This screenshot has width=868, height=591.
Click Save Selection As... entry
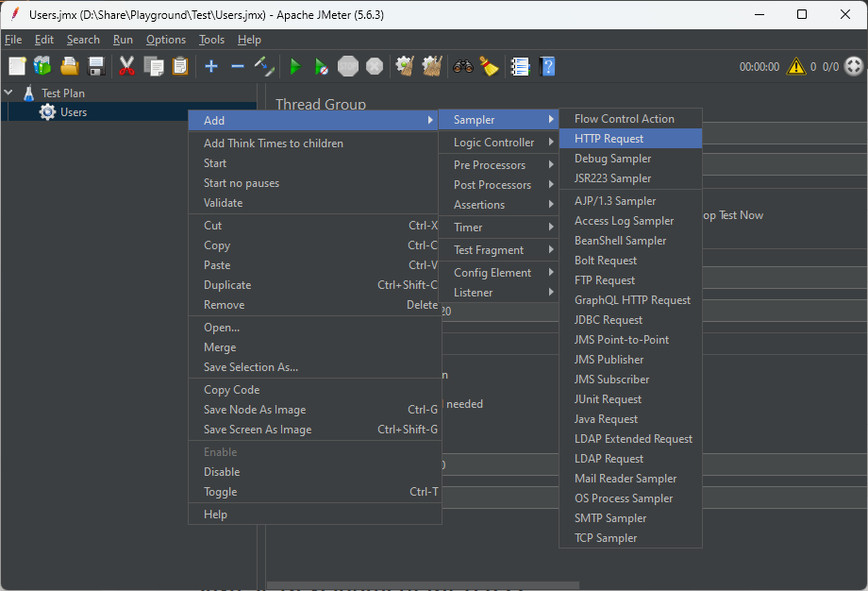click(x=315, y=367)
